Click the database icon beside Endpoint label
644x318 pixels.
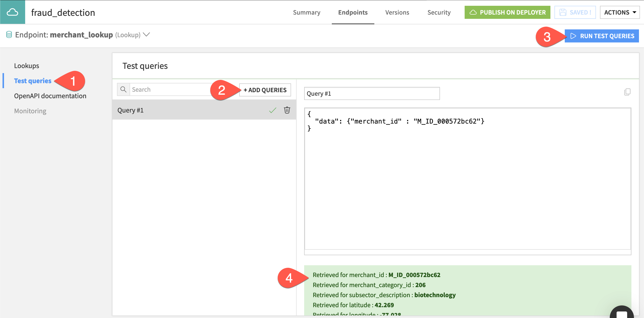click(9, 35)
